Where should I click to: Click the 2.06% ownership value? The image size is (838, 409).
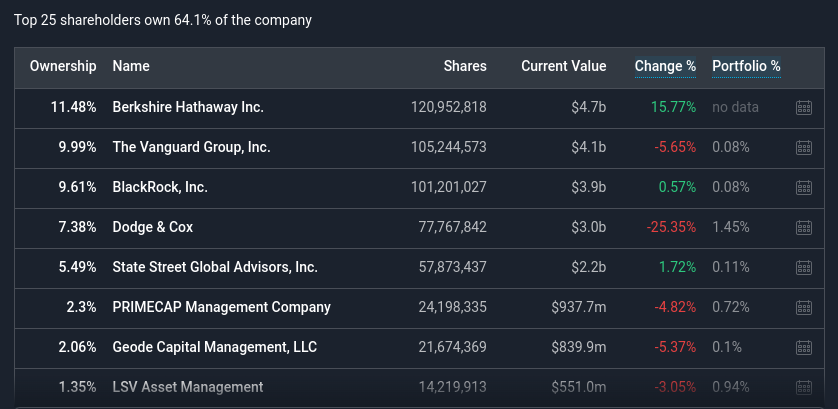point(77,348)
